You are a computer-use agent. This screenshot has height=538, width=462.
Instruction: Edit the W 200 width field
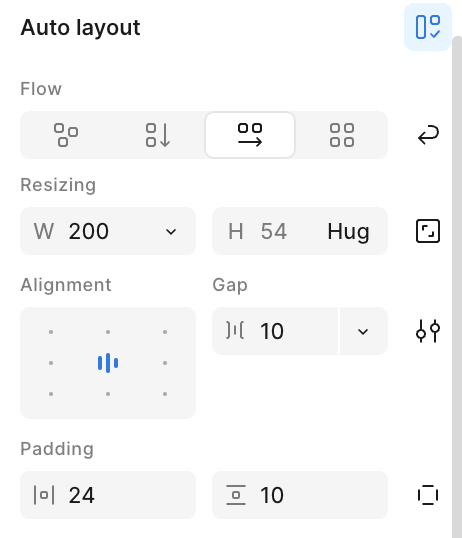(x=108, y=231)
